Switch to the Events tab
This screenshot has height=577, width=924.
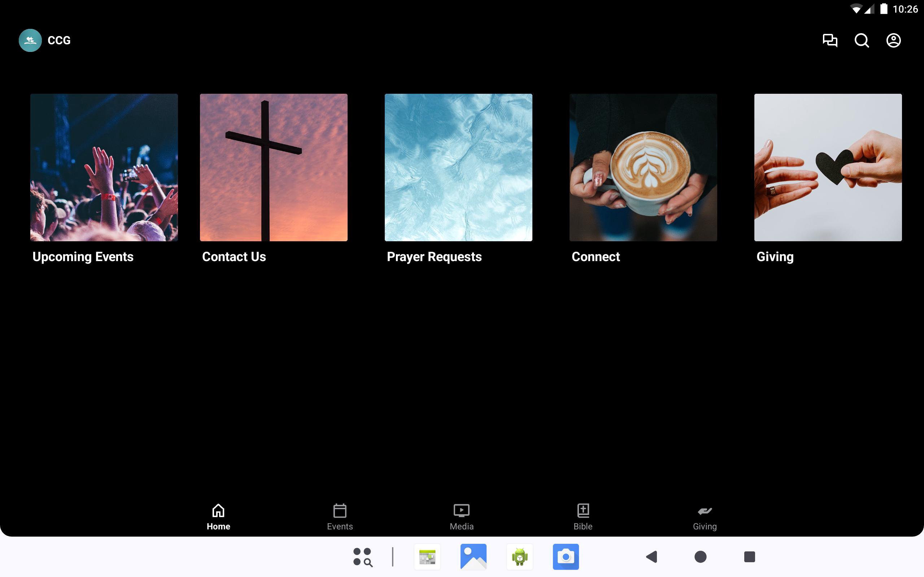pos(339,517)
